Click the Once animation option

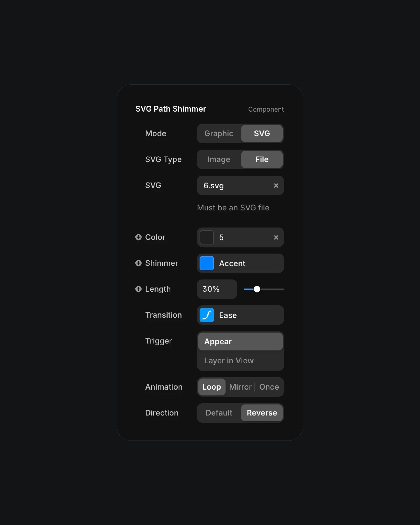(x=269, y=387)
